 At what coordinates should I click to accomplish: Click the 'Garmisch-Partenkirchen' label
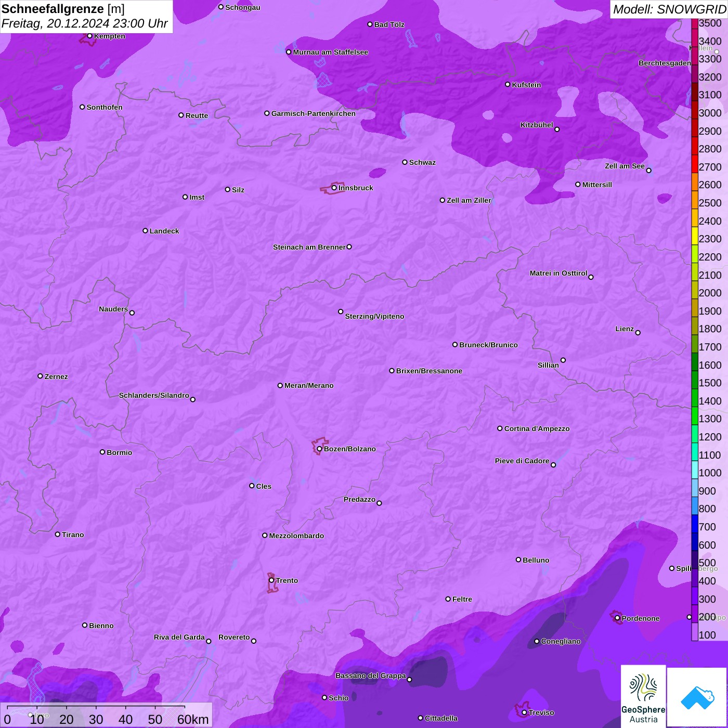pyautogui.click(x=314, y=113)
